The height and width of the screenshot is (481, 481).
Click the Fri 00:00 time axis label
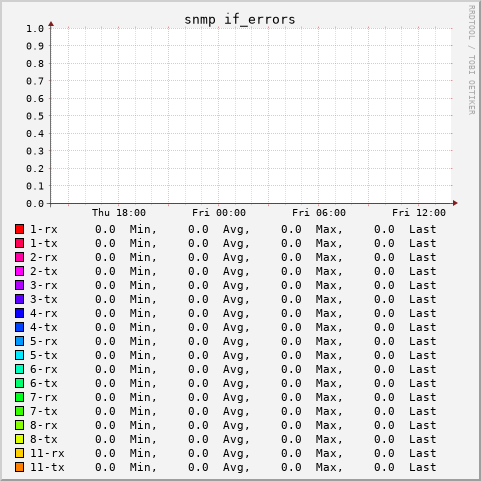click(219, 213)
